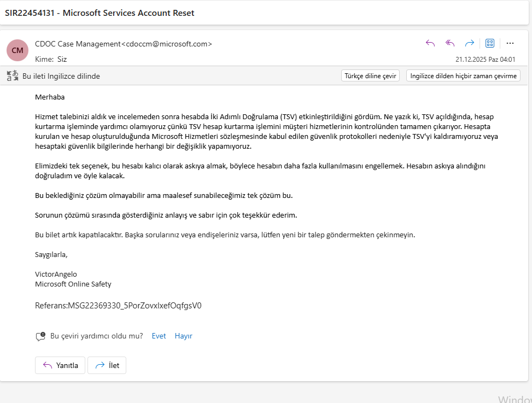Viewport: 532px width, 403px height.
Task: Click the feedback speech bubble icon
Action: tap(40, 336)
